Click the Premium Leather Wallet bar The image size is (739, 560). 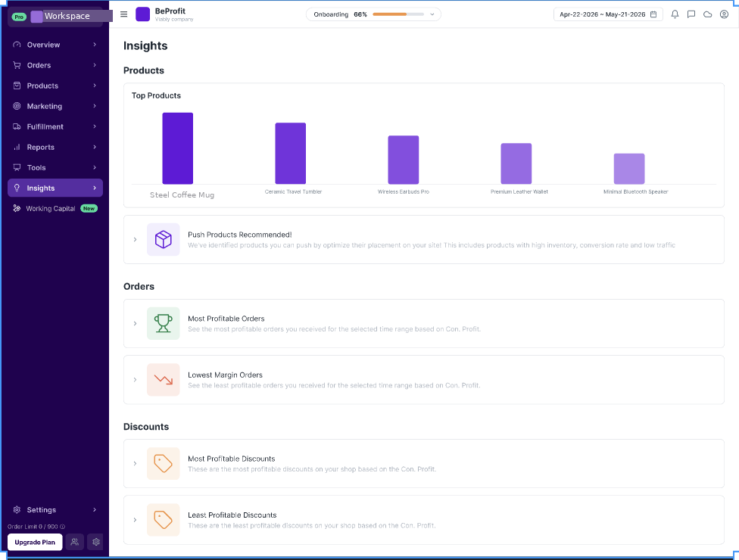516,163
